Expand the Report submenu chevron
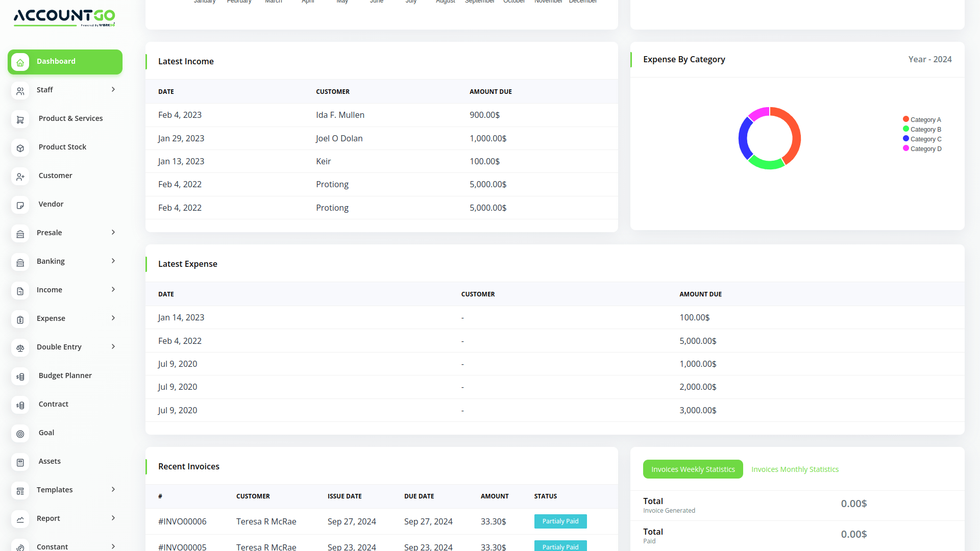This screenshot has width=980, height=551. click(113, 518)
